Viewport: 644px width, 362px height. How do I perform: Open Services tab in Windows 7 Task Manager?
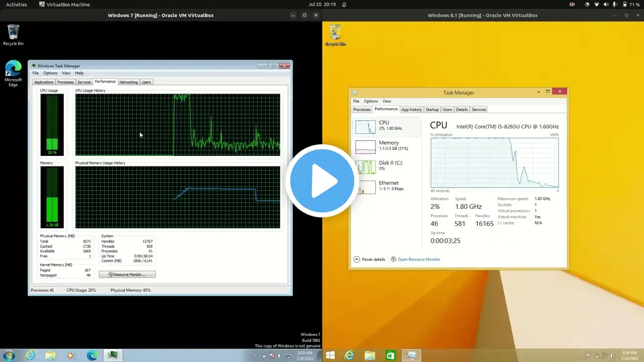84,82
